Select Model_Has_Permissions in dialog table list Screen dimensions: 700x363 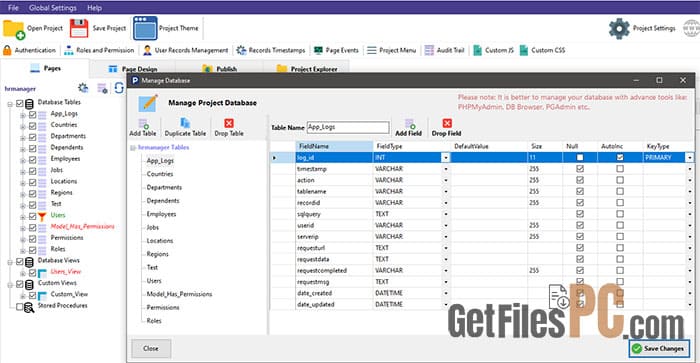(179, 294)
